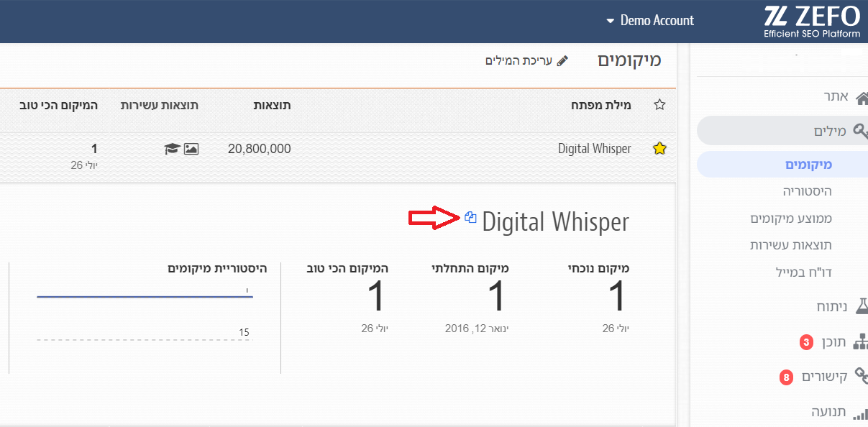Toggle the yellow star for Digital Whisper row
868x427 pixels.
point(659,149)
